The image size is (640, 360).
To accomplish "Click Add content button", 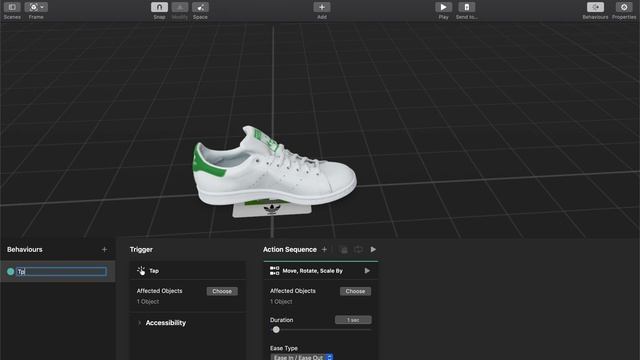I will click(322, 7).
